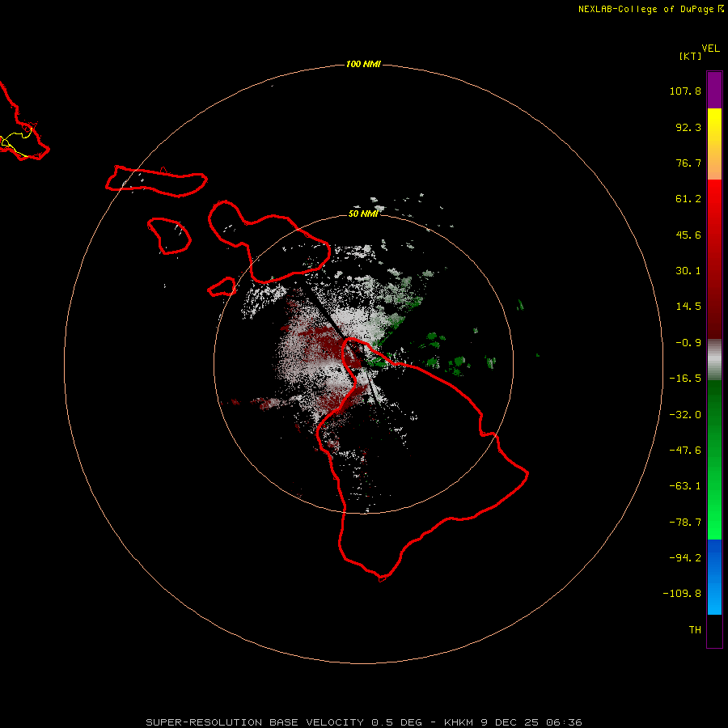
Task: Click the bright green segment of the velocity scale
Action: (714, 459)
